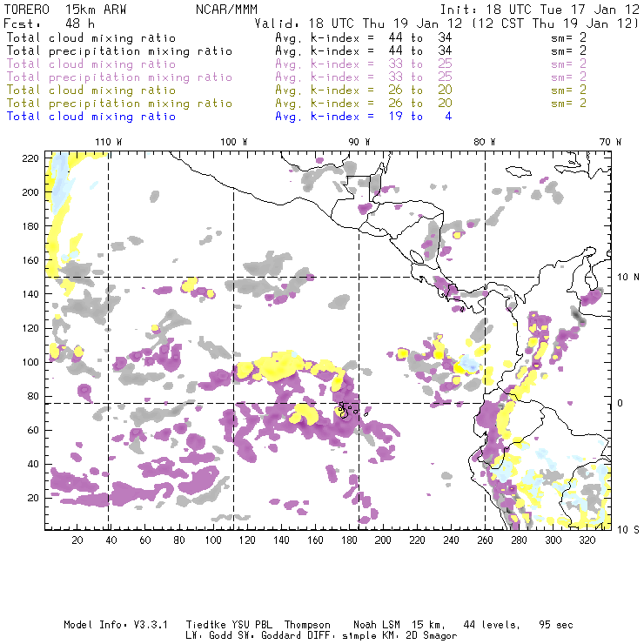Click the "320" bottom-axis tick label

pos(587,540)
